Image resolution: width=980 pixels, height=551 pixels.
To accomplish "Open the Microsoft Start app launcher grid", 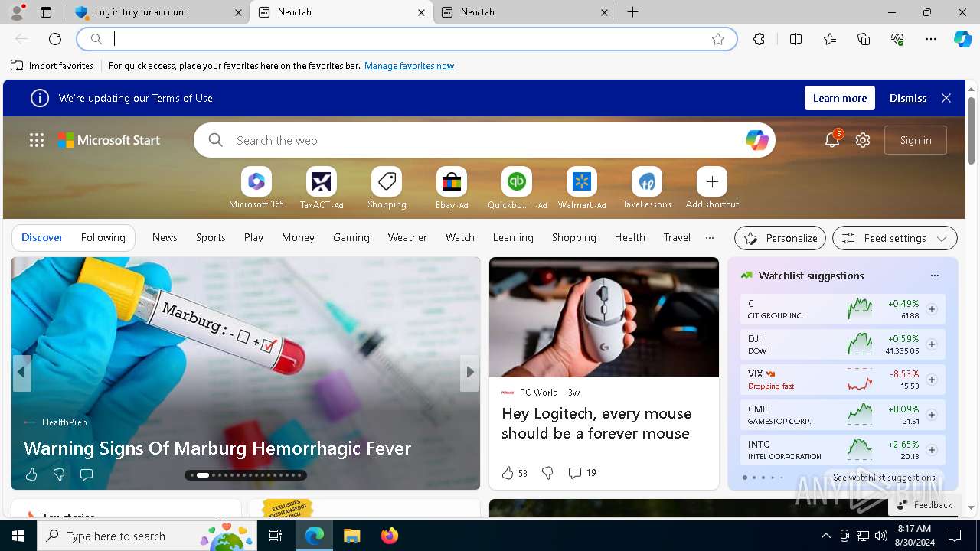I will pos(37,140).
